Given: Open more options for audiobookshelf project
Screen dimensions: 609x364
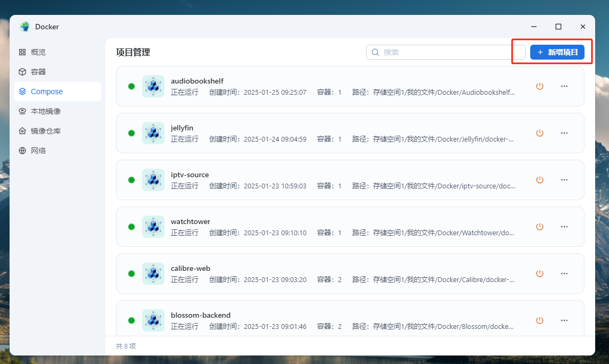Looking at the screenshot, I should (564, 86).
